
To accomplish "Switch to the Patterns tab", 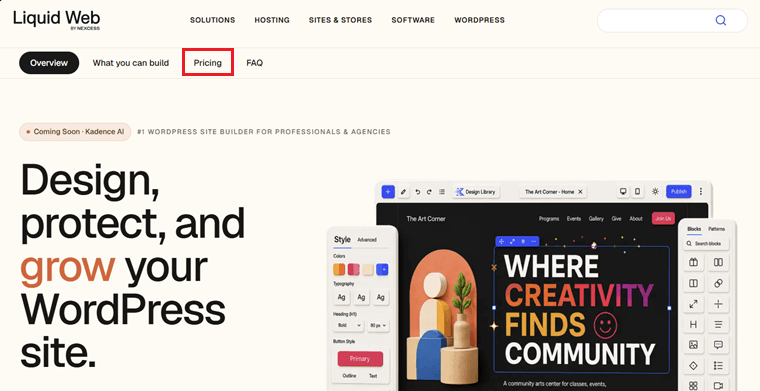I will tap(717, 229).
